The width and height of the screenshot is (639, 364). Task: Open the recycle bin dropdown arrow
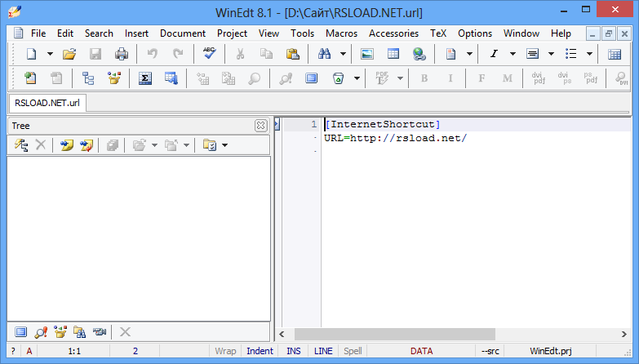[x=357, y=78]
